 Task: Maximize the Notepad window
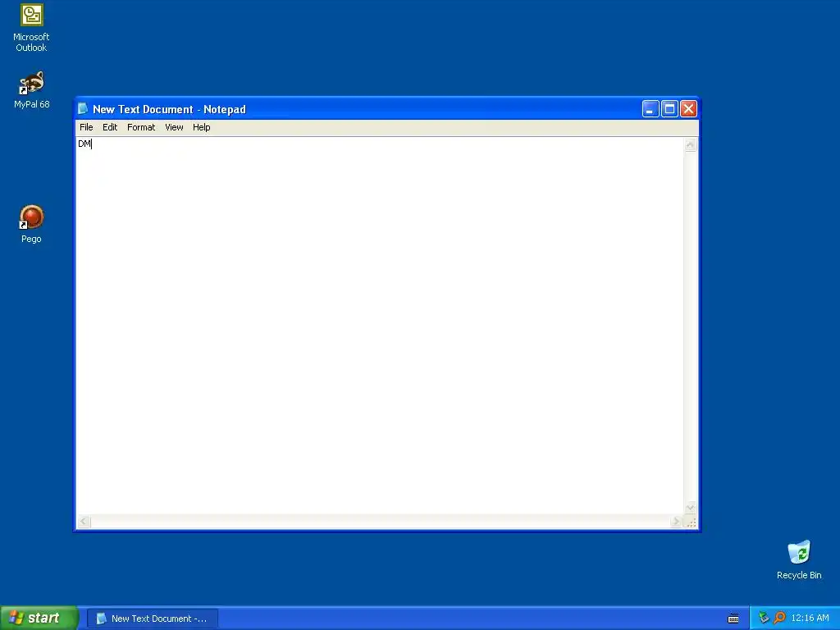[x=669, y=109]
